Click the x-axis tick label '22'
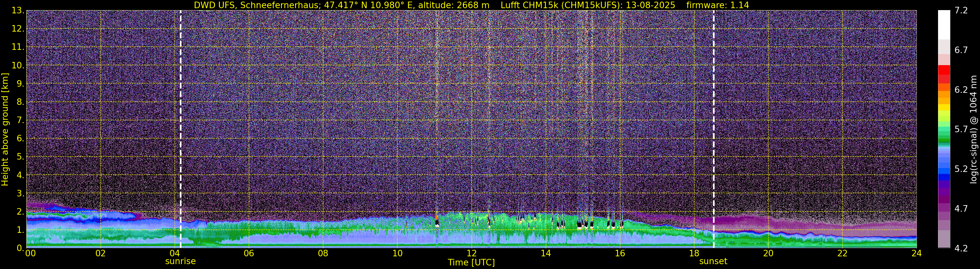 842,253
